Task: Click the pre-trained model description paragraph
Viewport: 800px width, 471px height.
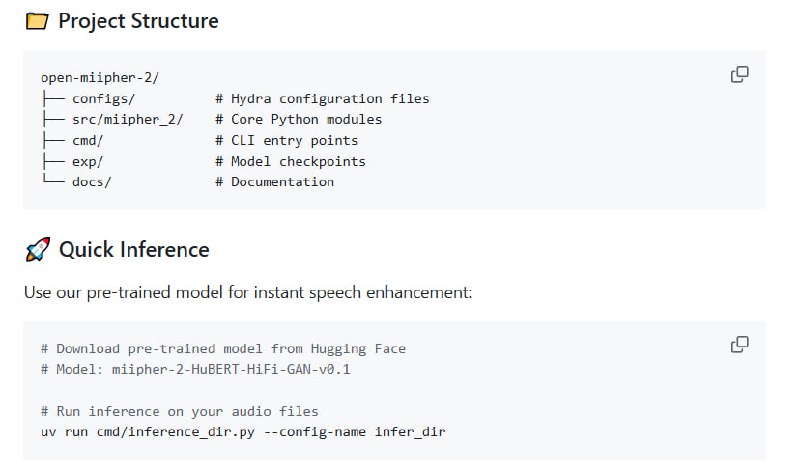Action: [247, 294]
